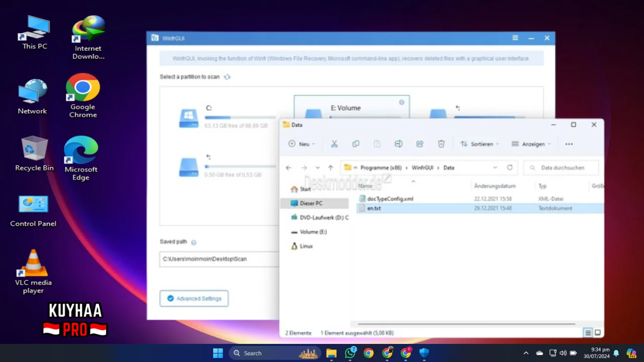Click the Share icon in Explorer toolbar
Image resolution: width=644 pixels, height=362 pixels.
[x=420, y=144]
